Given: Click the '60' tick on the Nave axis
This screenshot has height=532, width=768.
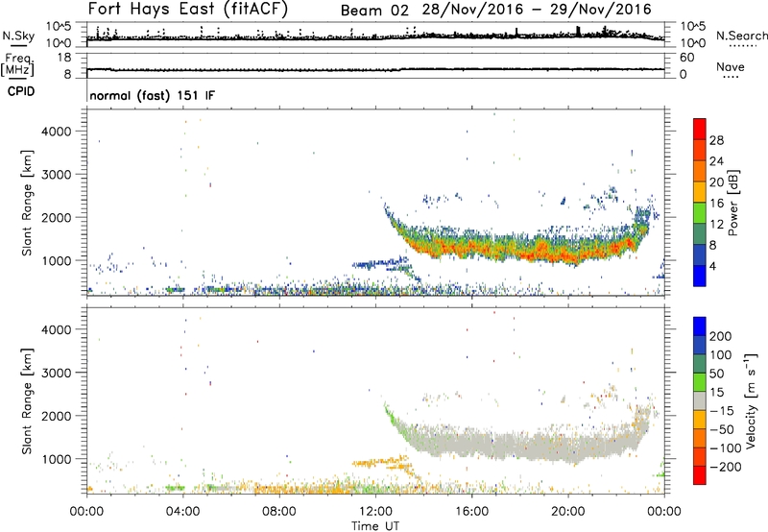Looking at the screenshot, I should [686, 58].
